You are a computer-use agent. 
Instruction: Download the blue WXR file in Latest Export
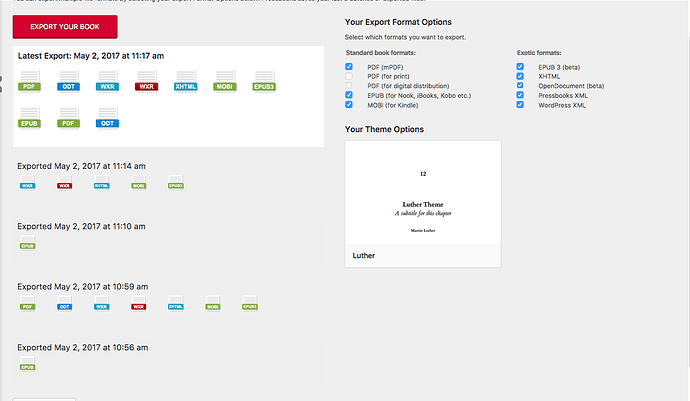coord(107,81)
